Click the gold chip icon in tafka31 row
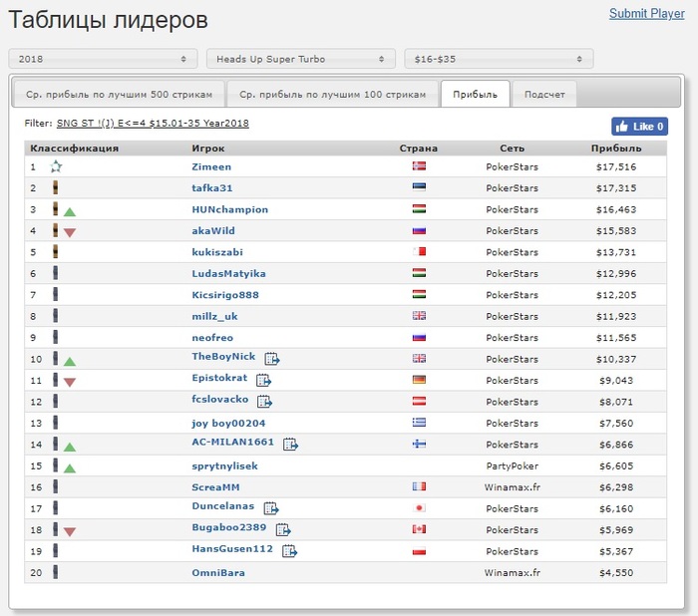 55,187
